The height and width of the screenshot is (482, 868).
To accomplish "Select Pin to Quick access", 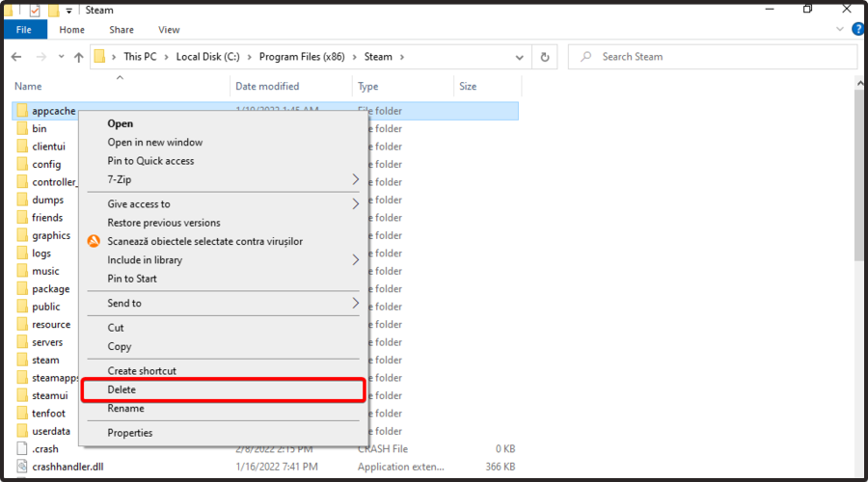I will click(x=224, y=161).
